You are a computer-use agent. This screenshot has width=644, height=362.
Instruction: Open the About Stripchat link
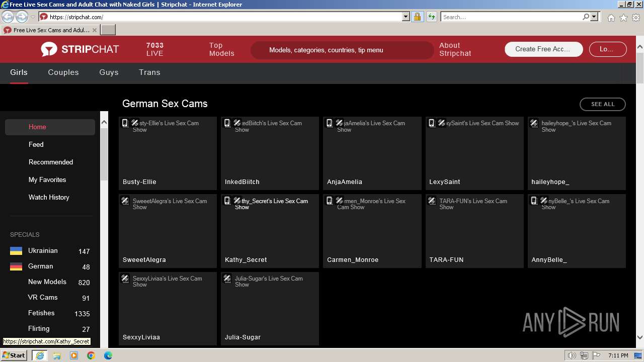(x=455, y=49)
